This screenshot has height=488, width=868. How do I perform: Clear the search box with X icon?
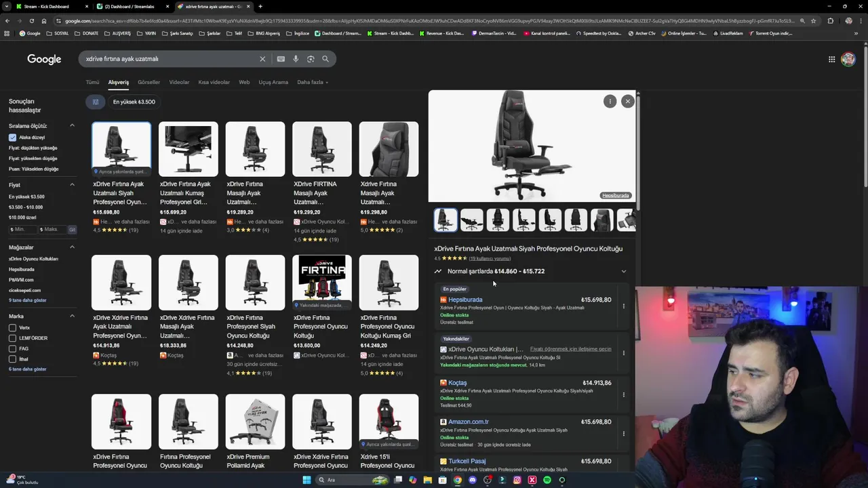click(262, 59)
